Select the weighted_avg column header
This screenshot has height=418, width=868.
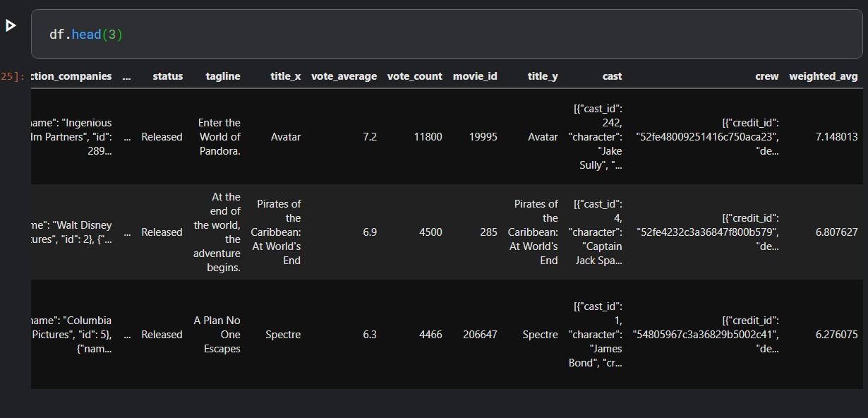pos(824,76)
